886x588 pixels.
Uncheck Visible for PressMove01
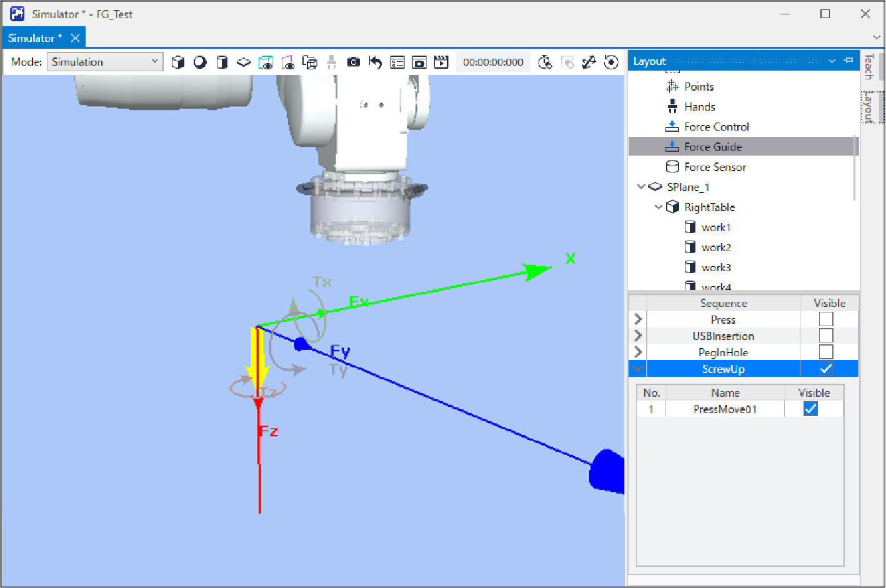pyautogui.click(x=810, y=409)
